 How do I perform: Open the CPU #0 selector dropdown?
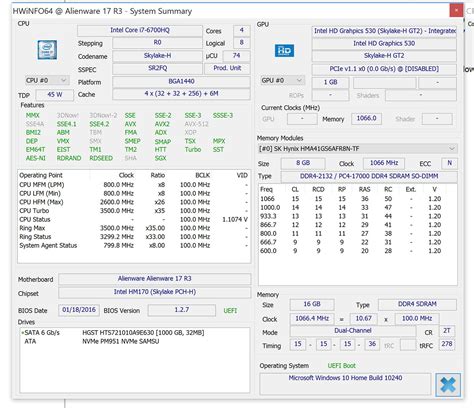(x=47, y=80)
